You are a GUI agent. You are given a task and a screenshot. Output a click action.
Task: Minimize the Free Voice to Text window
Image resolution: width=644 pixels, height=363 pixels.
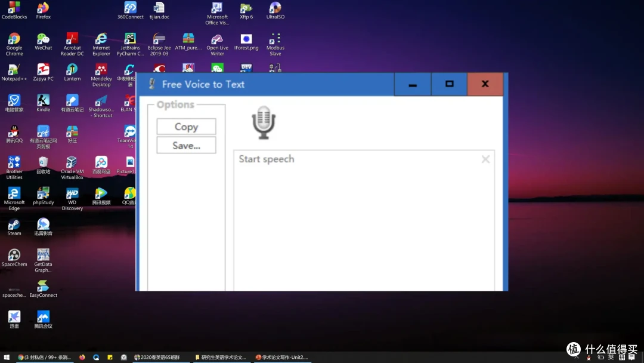[x=413, y=84]
